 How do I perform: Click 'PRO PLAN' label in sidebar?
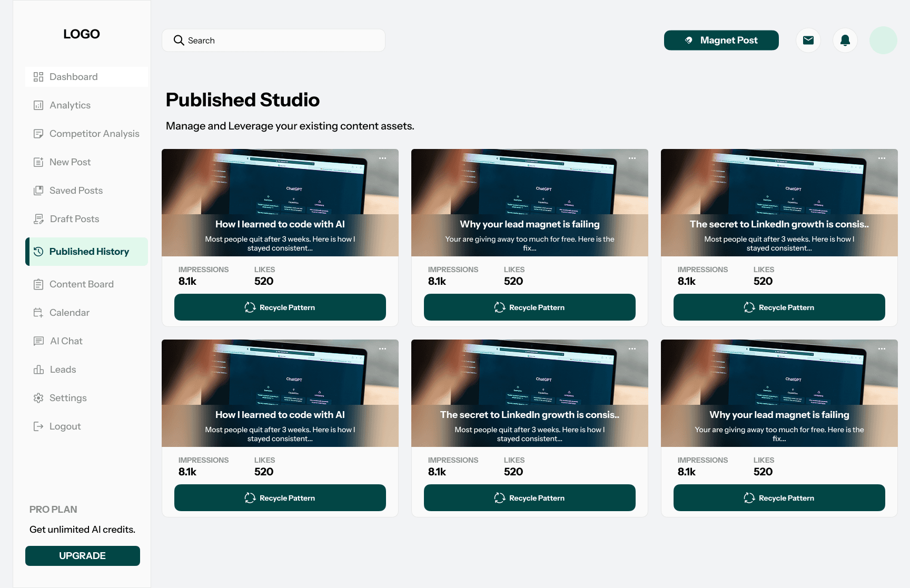(53, 510)
